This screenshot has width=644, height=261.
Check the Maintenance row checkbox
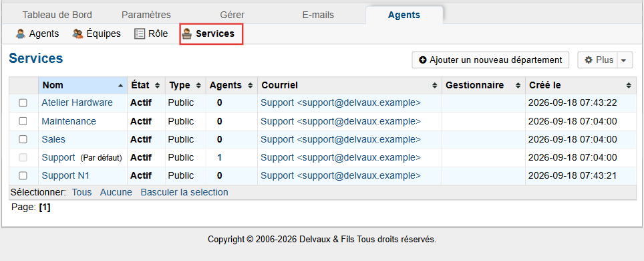(x=23, y=121)
